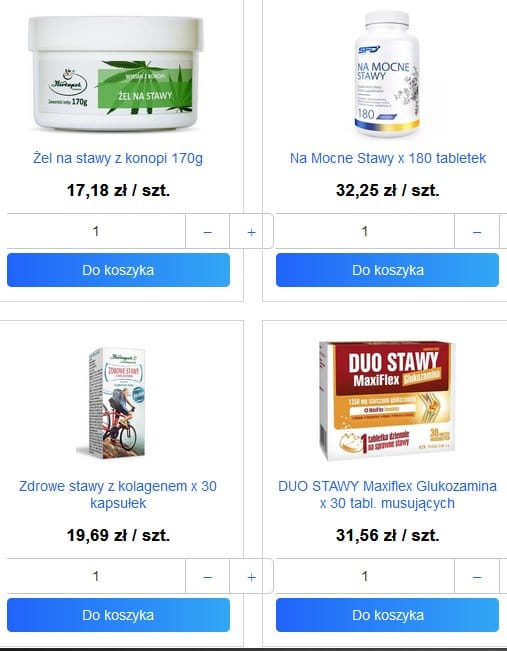Open Żel na stawy z konopi 170g link
The width and height of the screenshot is (507, 651).
pos(118,158)
